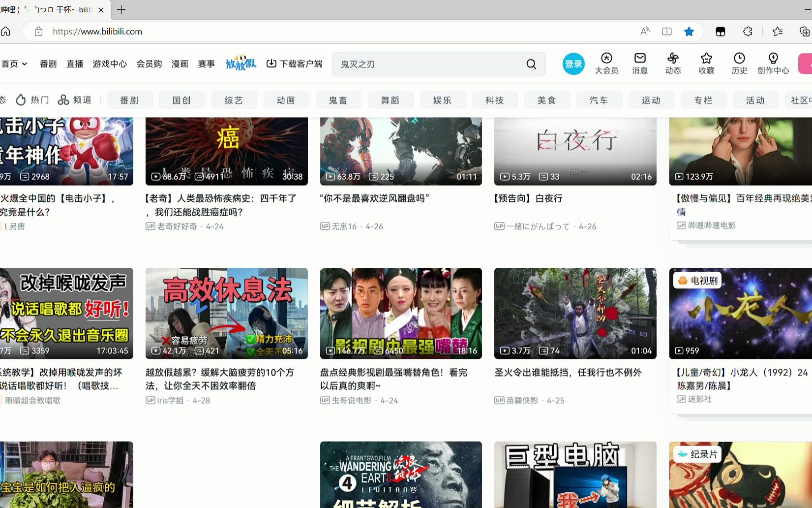Select the 运动 category chip
This screenshot has width=812, height=508.
pos(651,100)
